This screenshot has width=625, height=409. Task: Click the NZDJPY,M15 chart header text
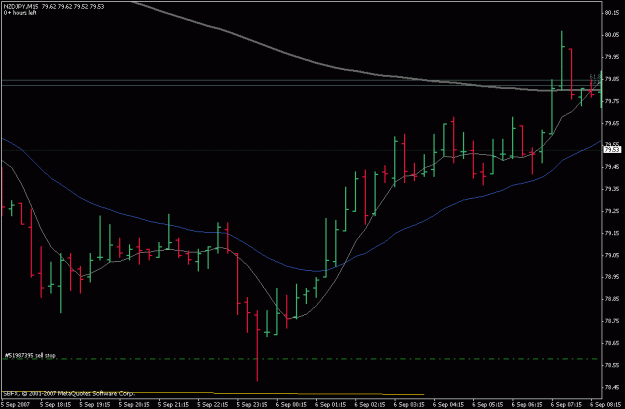[x=54, y=6]
